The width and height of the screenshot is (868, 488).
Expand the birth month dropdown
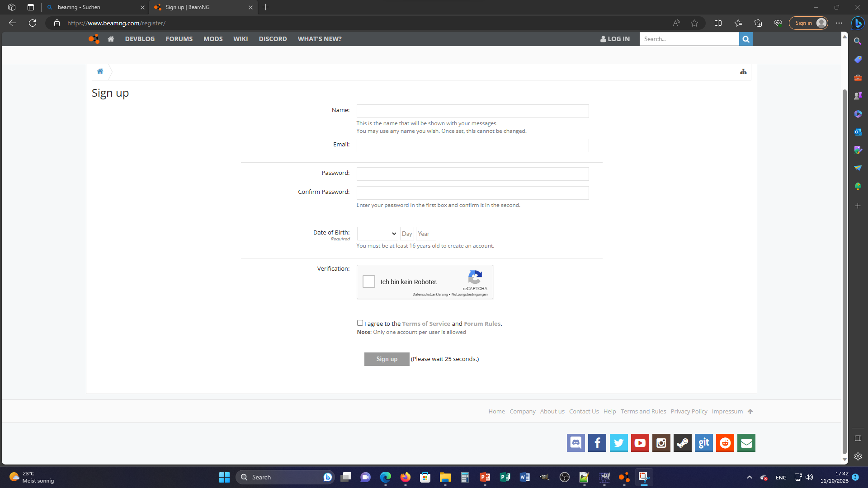tap(377, 234)
